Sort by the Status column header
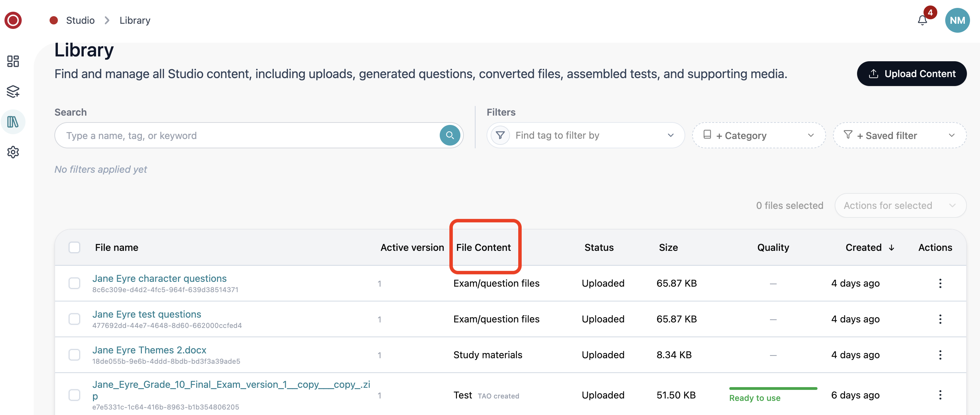 (x=599, y=247)
